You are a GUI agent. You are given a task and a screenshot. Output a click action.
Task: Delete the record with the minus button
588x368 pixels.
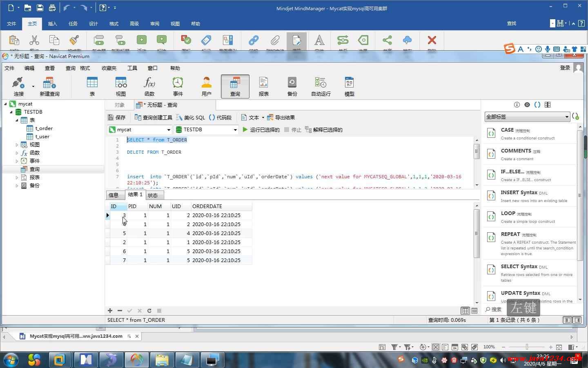click(120, 311)
